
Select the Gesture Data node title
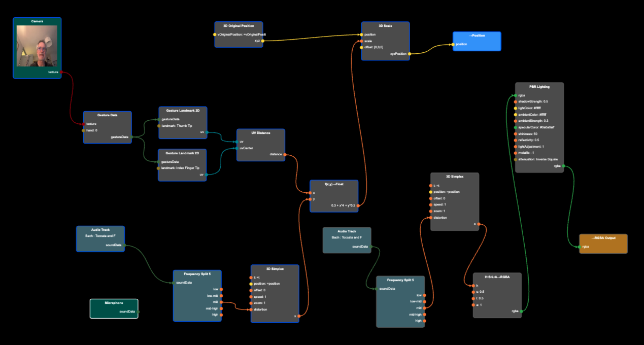coord(108,115)
